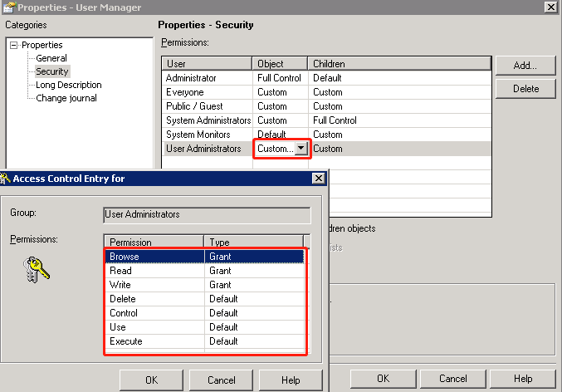Open the Custom dropdown for User Administrators
The image size is (562, 392).
[301, 149]
